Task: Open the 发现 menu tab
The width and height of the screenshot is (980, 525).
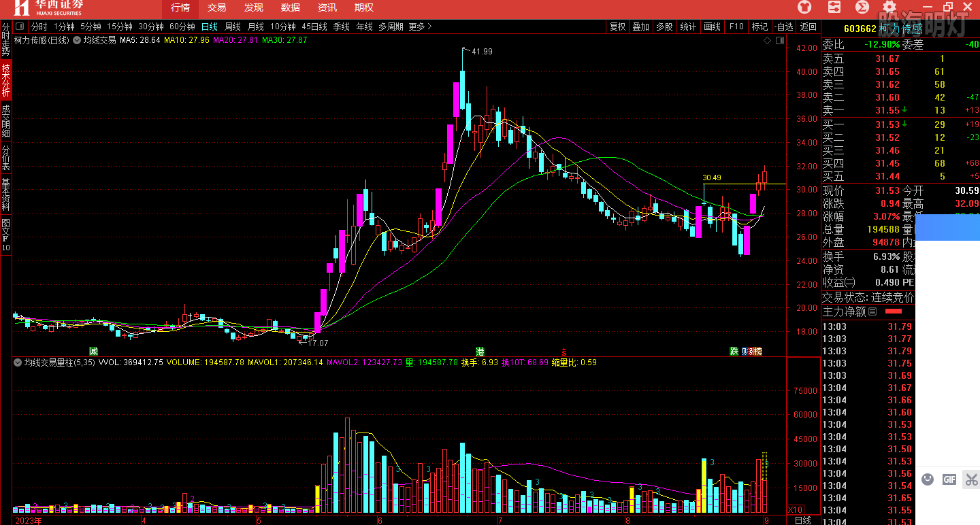Action: [x=254, y=8]
